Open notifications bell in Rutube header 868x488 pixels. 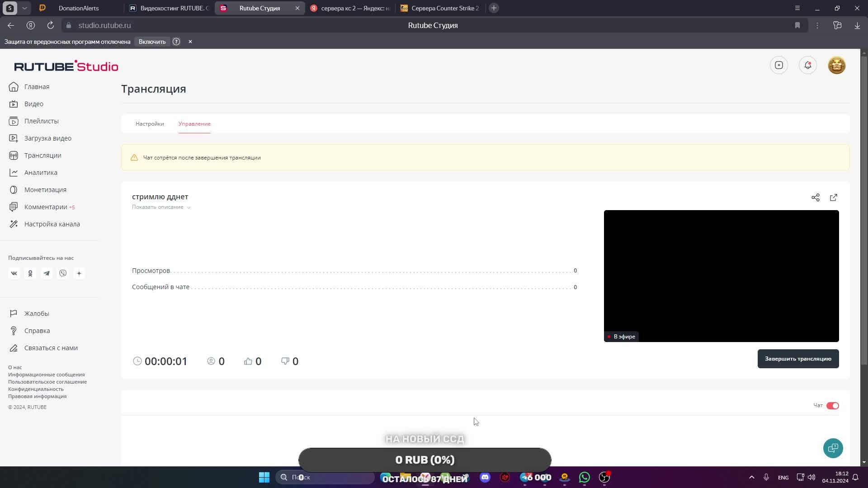808,66
